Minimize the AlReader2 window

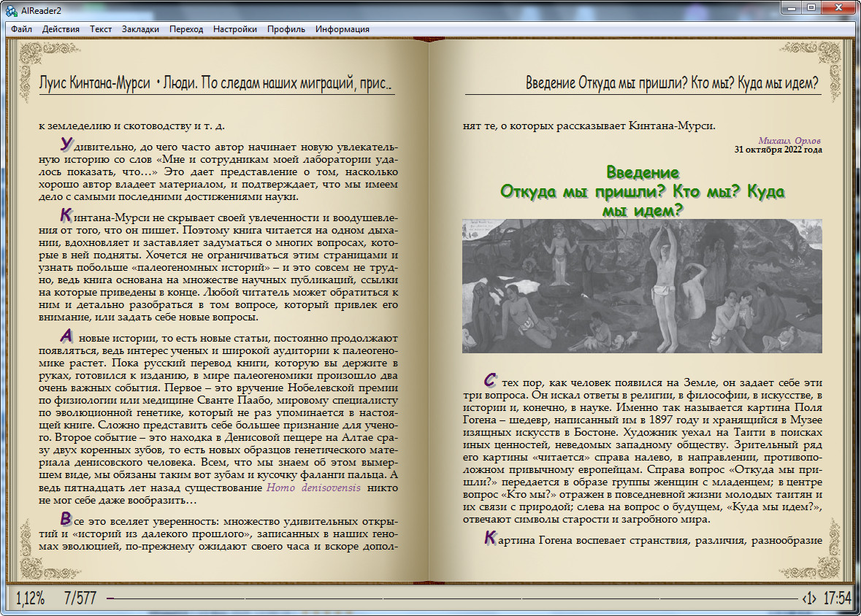pos(792,8)
